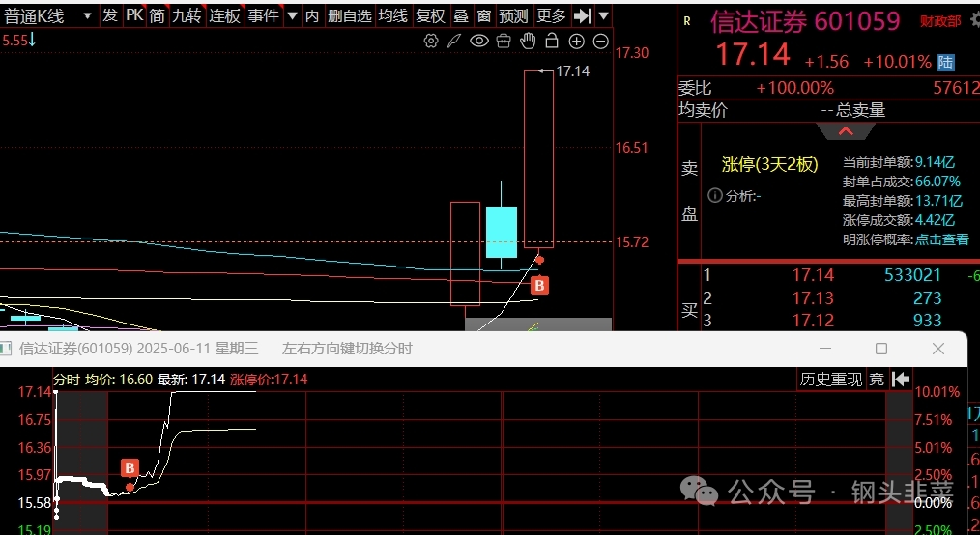Click the 历史重现 button
This screenshot has width=980, height=535.
tap(830, 379)
